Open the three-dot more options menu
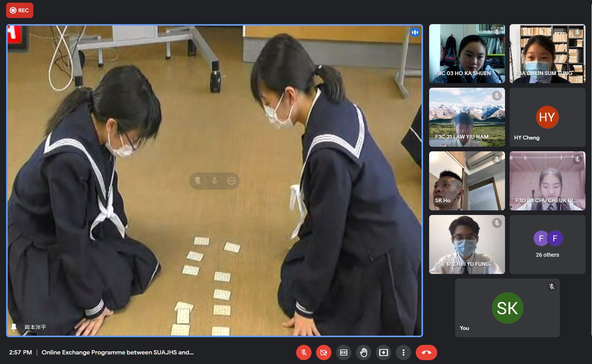The width and height of the screenshot is (592, 364). [403, 353]
